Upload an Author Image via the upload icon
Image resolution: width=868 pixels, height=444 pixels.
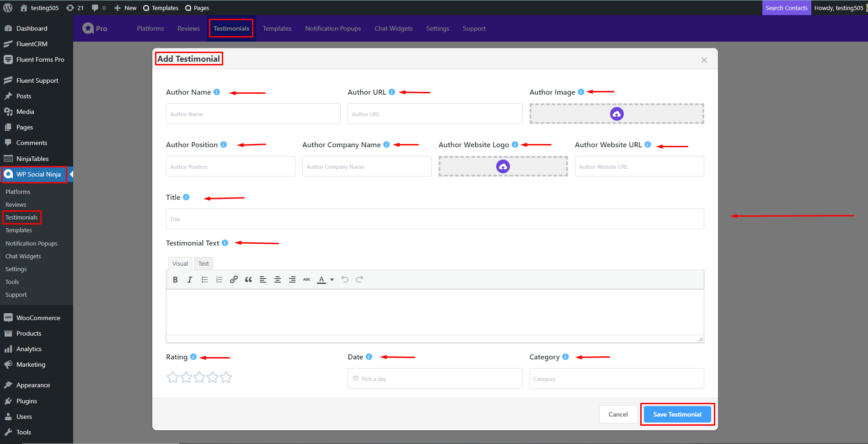point(616,113)
